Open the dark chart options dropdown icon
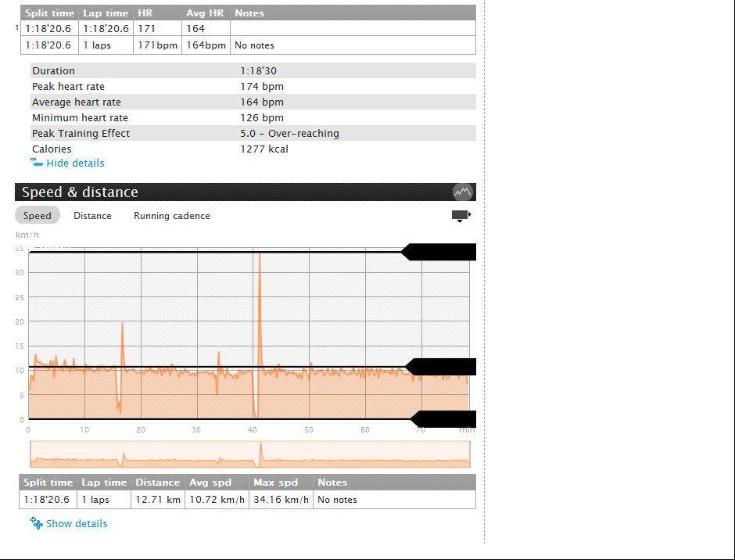The width and height of the screenshot is (735, 560). 461,216
